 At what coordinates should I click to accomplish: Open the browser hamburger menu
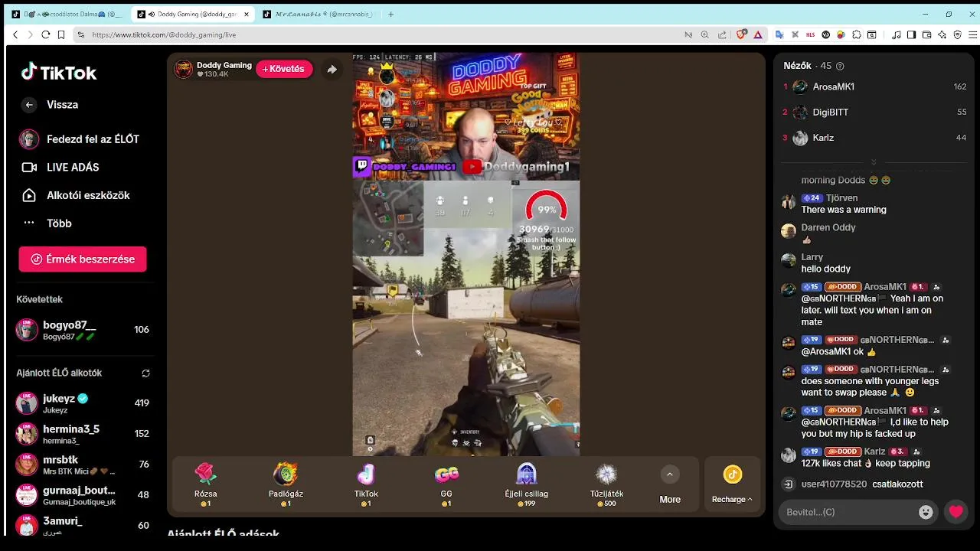click(973, 34)
